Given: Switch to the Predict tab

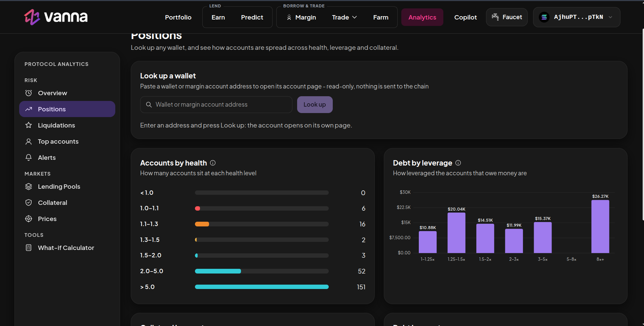Looking at the screenshot, I should [x=252, y=17].
